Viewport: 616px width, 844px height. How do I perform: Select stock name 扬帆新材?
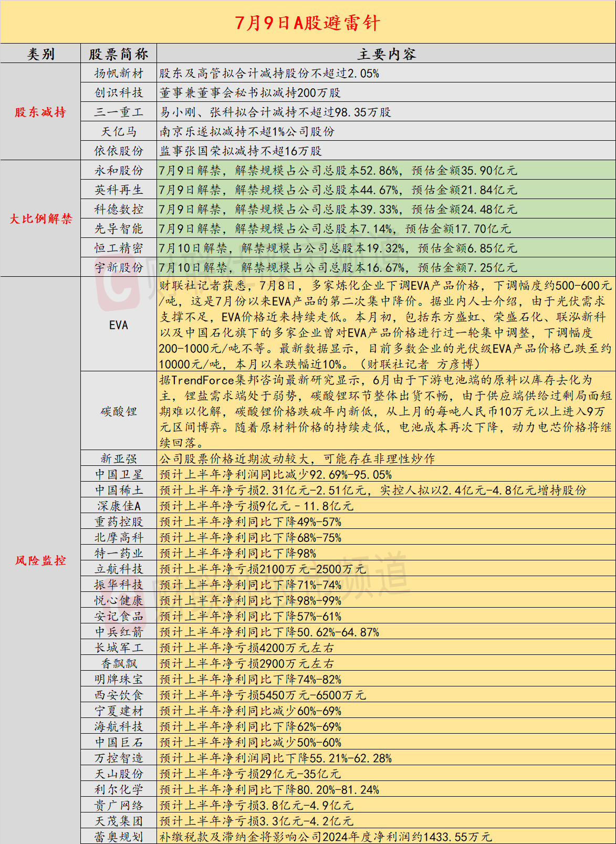tap(119, 74)
